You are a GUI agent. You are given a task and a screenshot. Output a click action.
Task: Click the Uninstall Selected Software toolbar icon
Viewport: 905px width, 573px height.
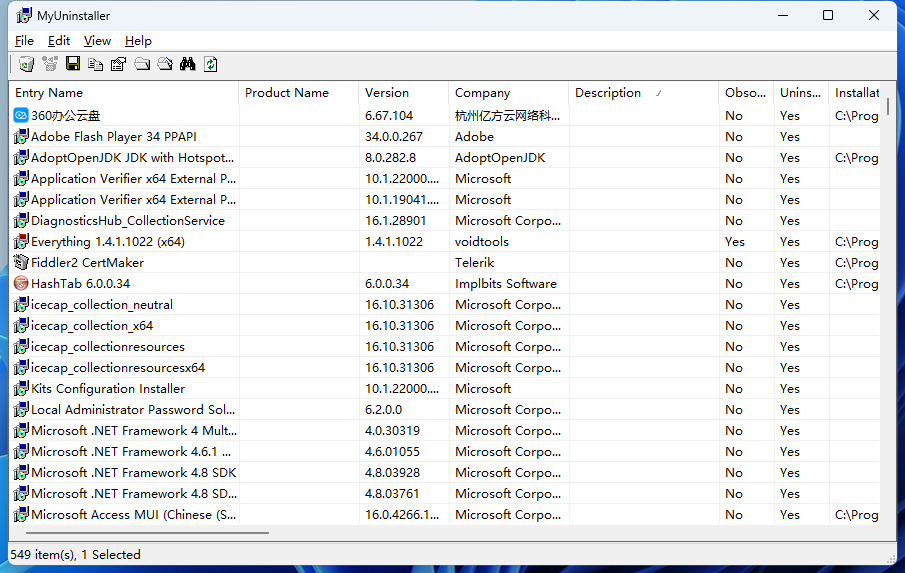point(26,65)
